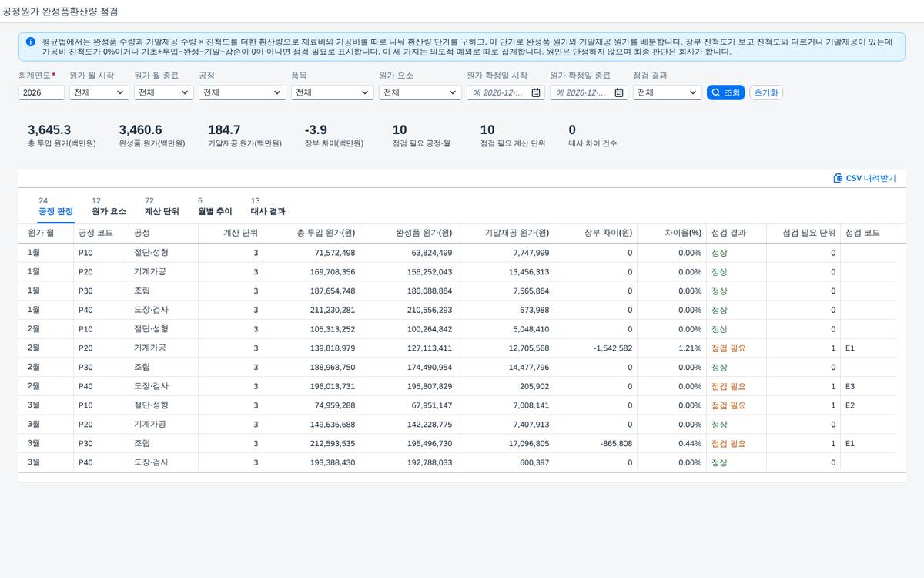Image resolution: width=924 pixels, height=578 pixels.
Task: Open calendar icon for 원가 확정일 종료
Action: coord(619,92)
